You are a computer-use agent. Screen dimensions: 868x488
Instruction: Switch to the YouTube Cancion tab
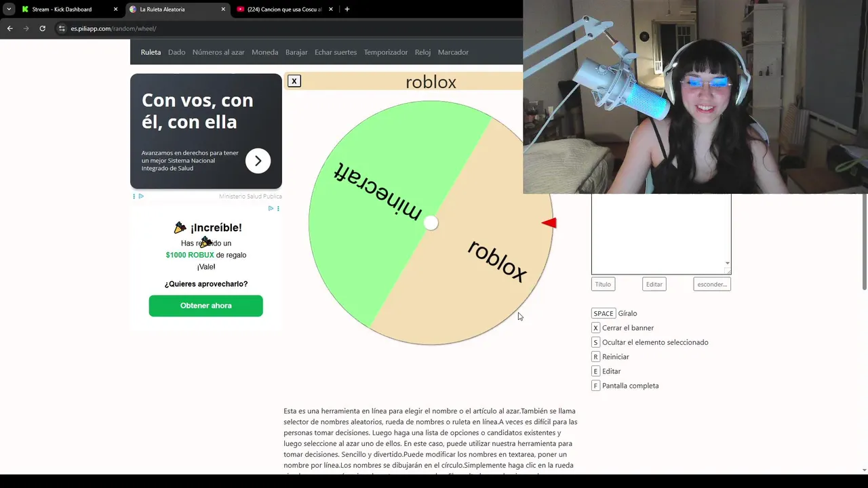click(x=284, y=9)
